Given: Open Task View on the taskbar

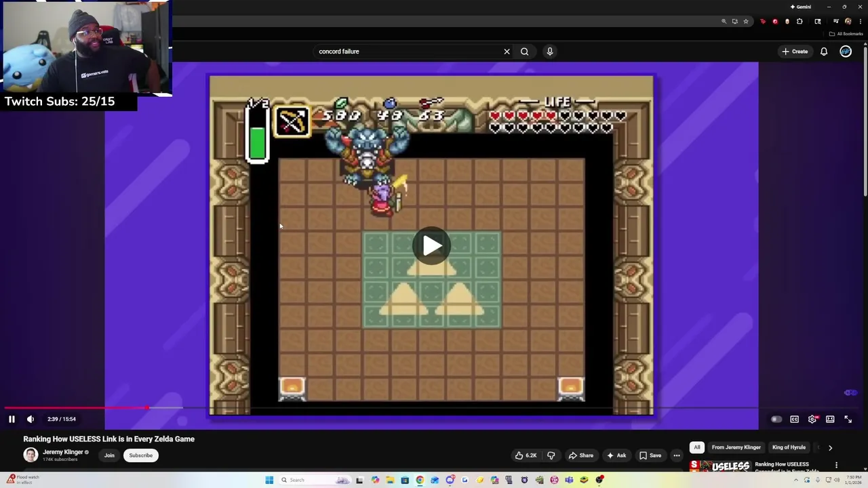Looking at the screenshot, I should (359, 480).
